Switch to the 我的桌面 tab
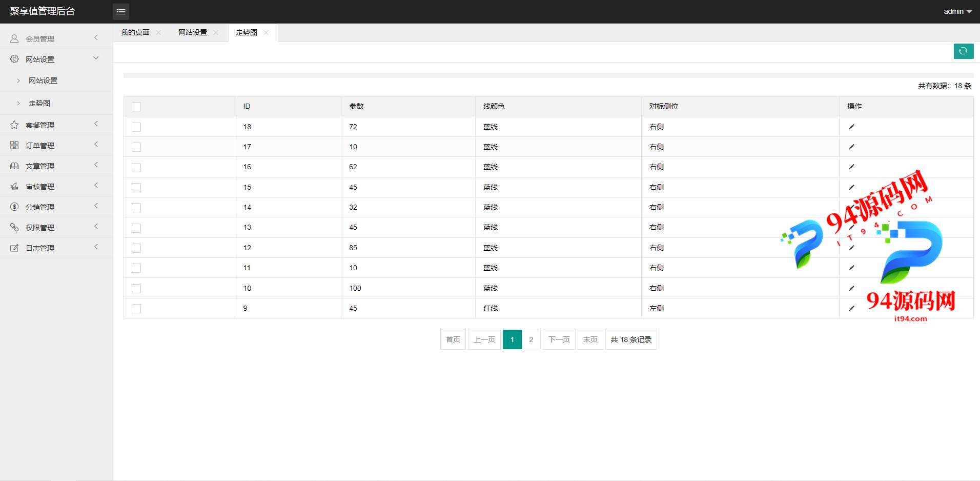This screenshot has height=481, width=980. coord(135,32)
